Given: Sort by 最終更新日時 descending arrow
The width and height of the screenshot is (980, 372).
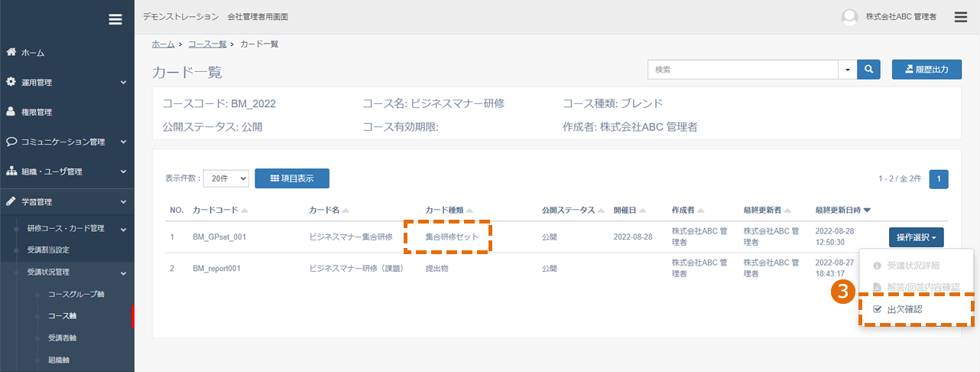Looking at the screenshot, I should click(867, 210).
